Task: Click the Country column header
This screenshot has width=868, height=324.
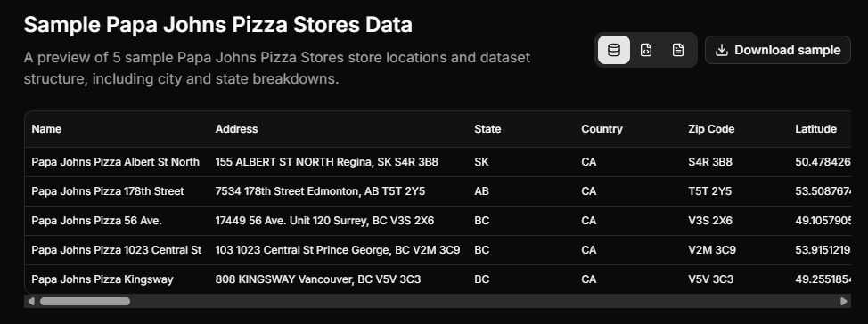Action: point(602,129)
